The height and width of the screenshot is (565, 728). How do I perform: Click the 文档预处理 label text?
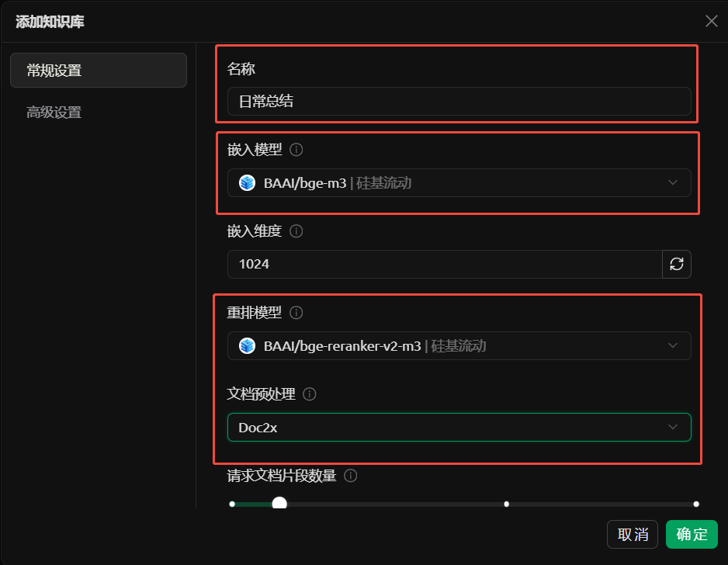pos(261,394)
